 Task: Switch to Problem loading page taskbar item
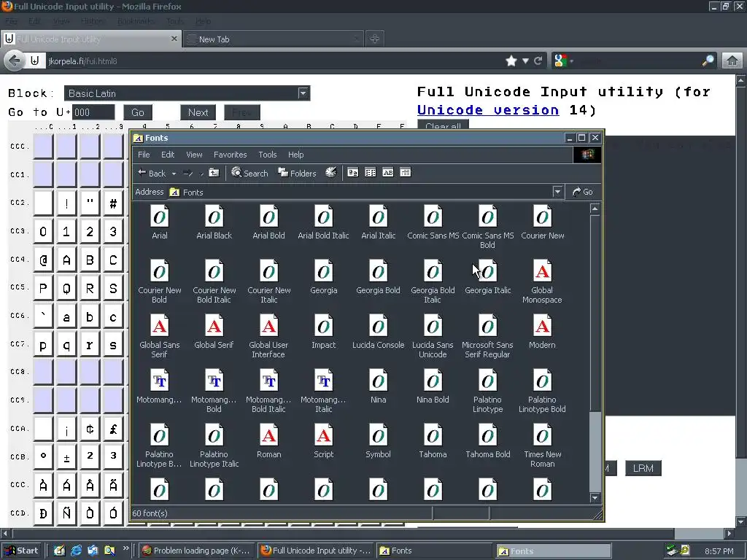point(197,551)
